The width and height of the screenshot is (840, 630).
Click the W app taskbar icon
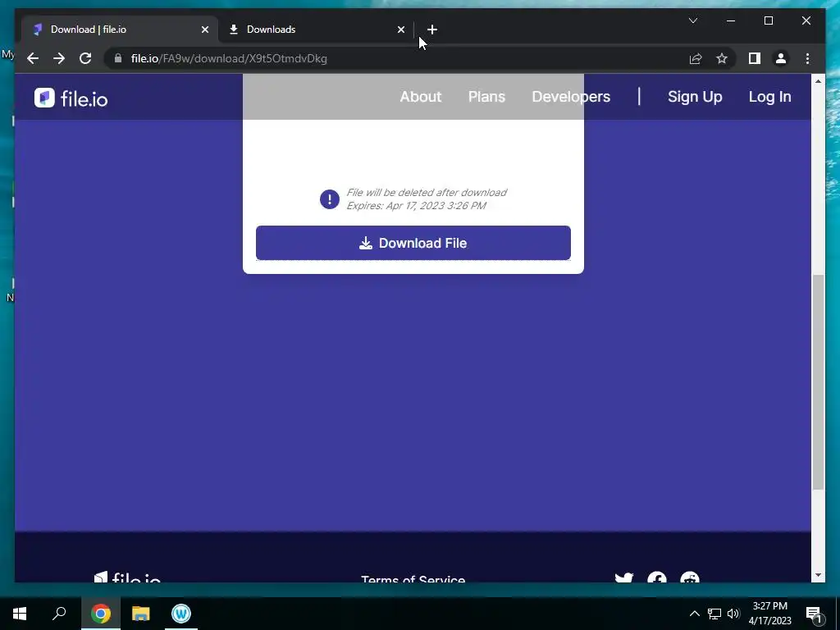(181, 614)
